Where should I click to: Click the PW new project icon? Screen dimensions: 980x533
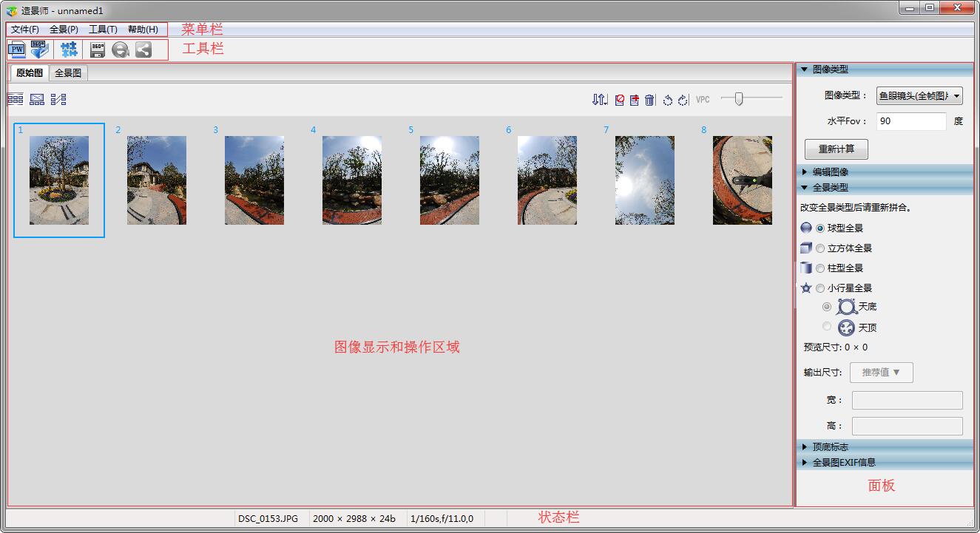coord(16,50)
